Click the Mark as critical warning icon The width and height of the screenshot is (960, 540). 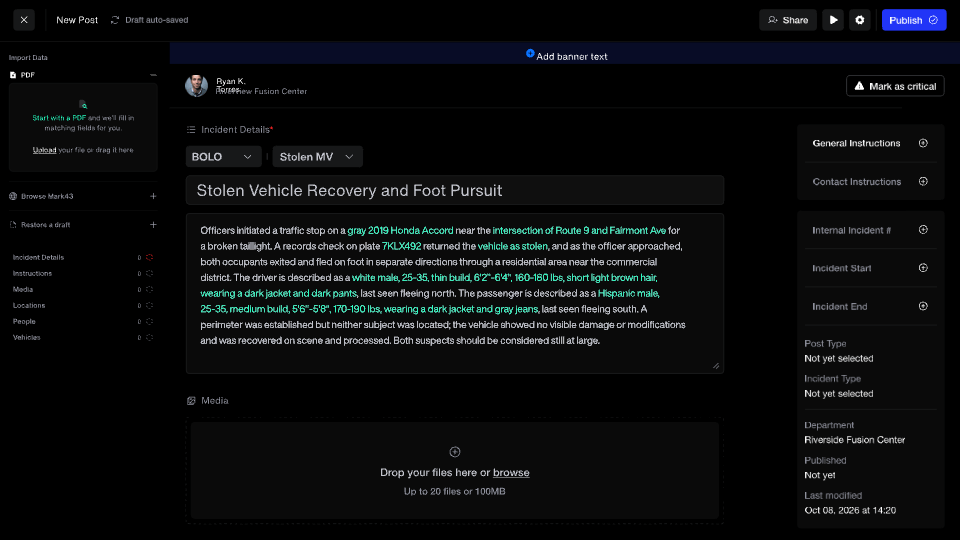click(x=859, y=86)
